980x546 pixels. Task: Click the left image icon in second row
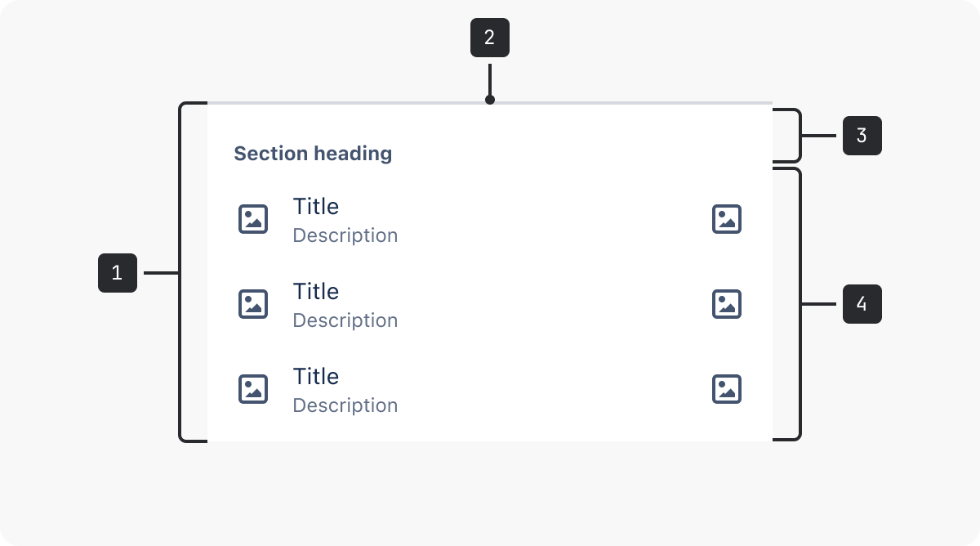tap(253, 304)
